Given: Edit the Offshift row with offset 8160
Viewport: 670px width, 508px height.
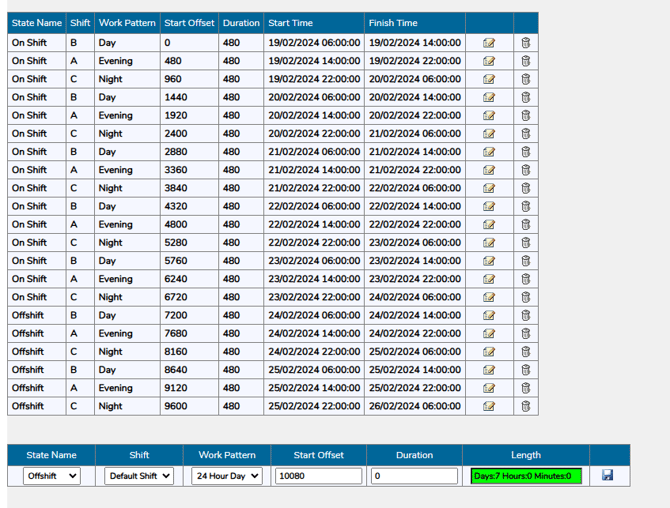Looking at the screenshot, I should pyautogui.click(x=489, y=352).
